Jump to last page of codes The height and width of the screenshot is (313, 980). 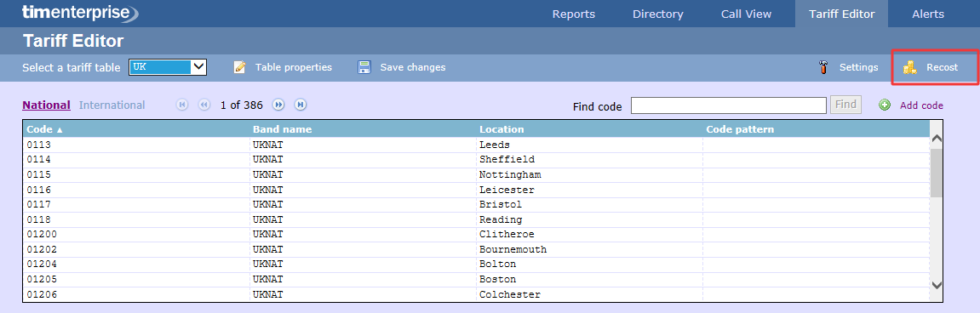(x=300, y=105)
